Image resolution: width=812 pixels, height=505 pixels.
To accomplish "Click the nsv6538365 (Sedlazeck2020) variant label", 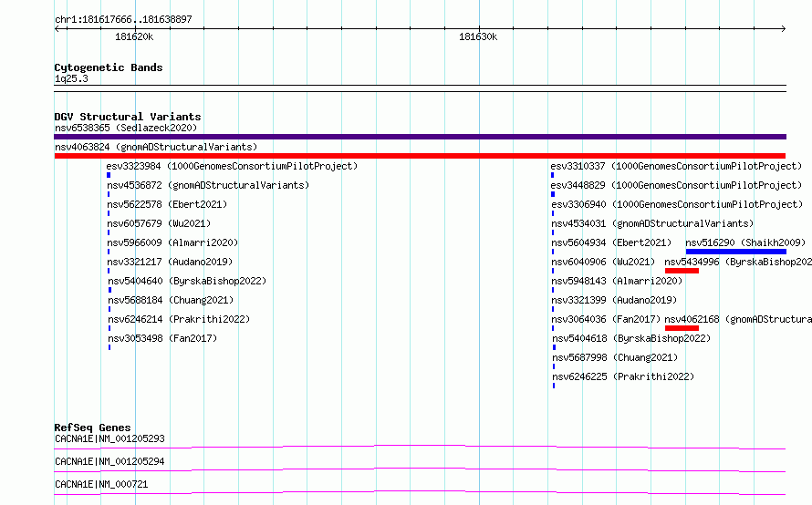I will click(126, 128).
